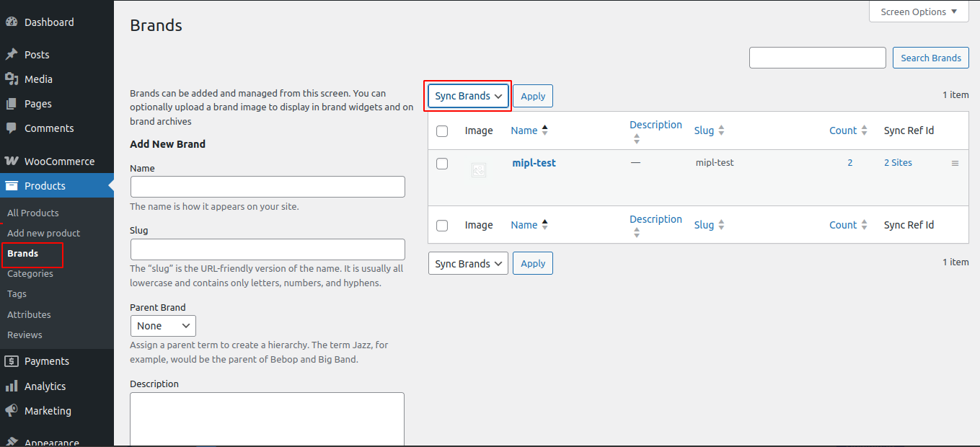Click the Posts pushpin icon
Image resolution: width=980 pixels, height=447 pixels.
tap(12, 55)
